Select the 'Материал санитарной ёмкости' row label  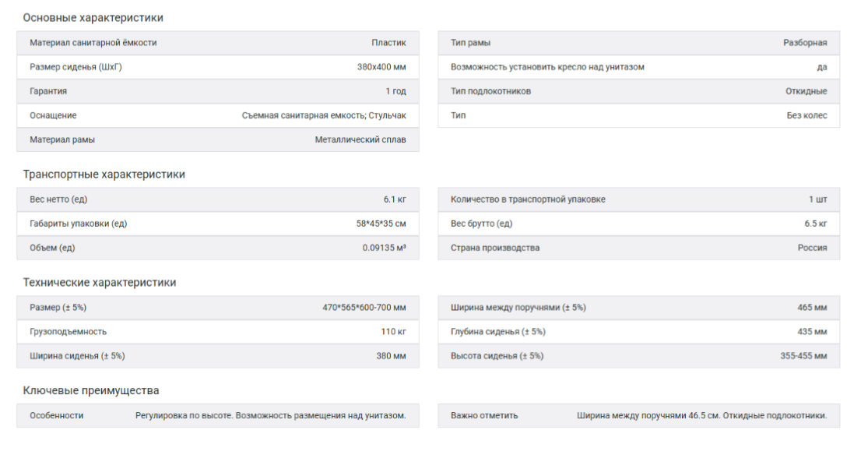(93, 43)
